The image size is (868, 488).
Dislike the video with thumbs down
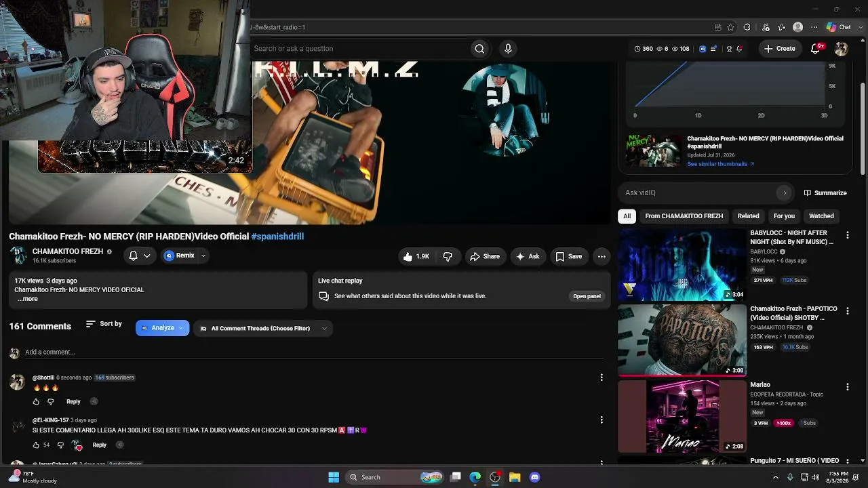click(448, 256)
